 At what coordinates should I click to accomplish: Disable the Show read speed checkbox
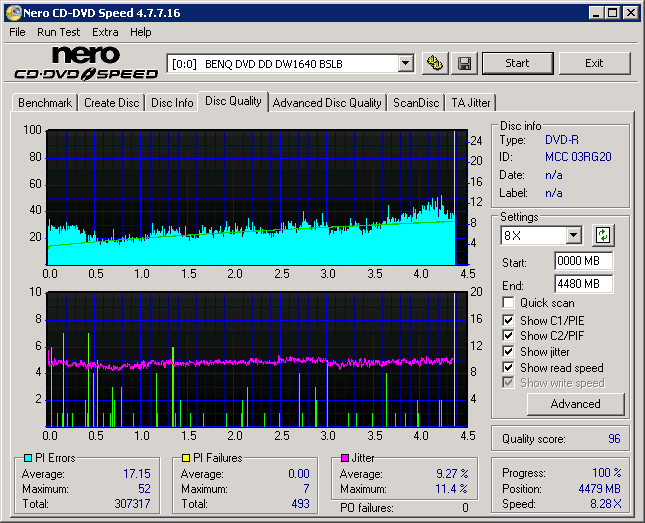pos(509,368)
